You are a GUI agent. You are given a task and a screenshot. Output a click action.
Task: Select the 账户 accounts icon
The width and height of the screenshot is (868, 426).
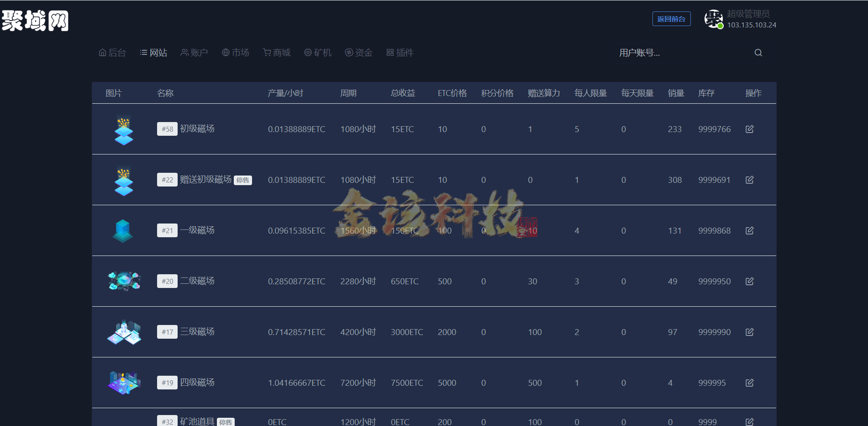pos(184,52)
